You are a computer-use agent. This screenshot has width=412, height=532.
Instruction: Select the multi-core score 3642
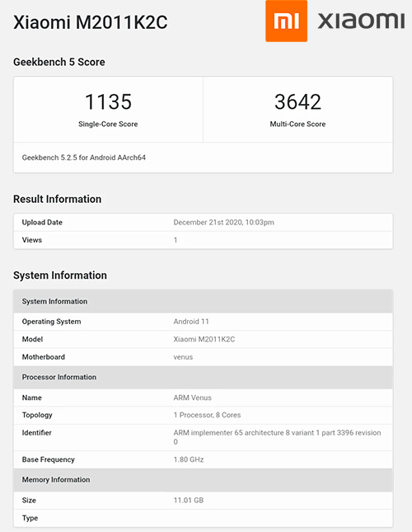coord(297,101)
